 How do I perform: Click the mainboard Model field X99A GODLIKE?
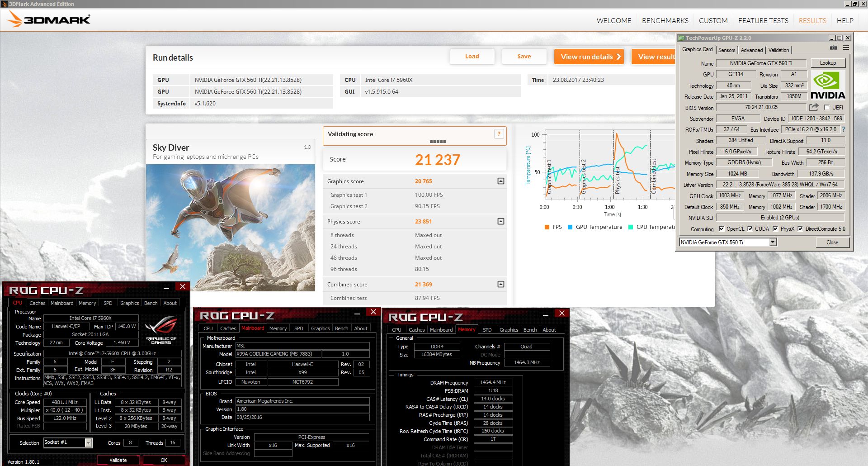pyautogui.click(x=278, y=354)
